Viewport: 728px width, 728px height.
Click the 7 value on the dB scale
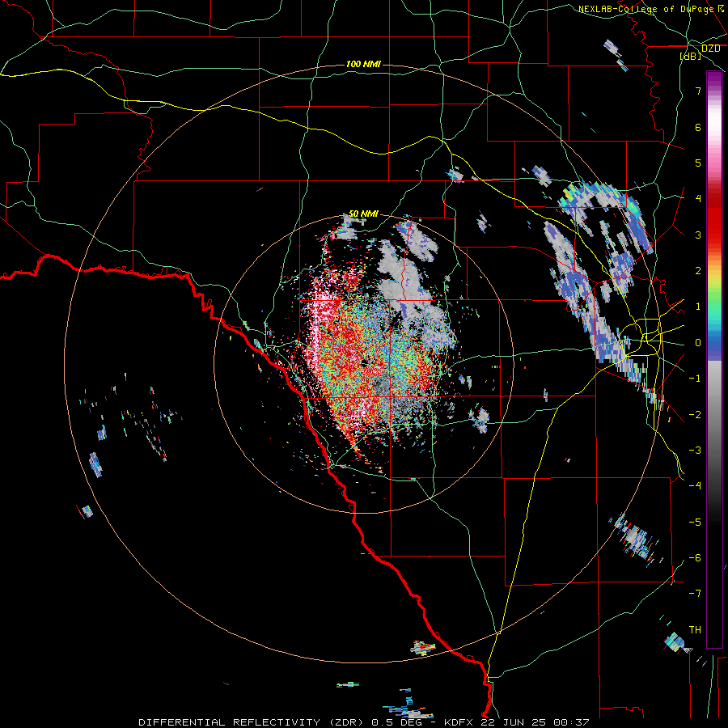point(698,91)
